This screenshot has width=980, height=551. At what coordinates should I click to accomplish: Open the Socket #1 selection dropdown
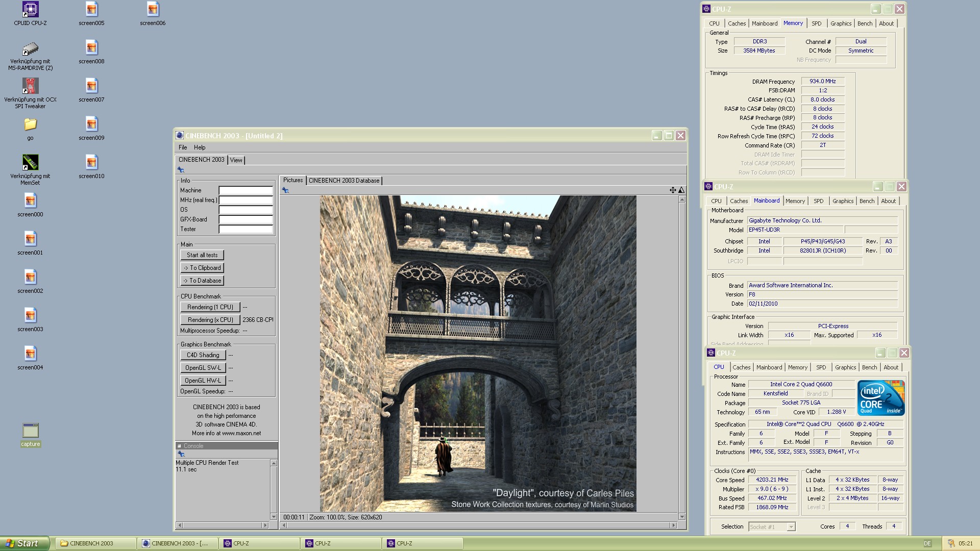[x=772, y=527]
